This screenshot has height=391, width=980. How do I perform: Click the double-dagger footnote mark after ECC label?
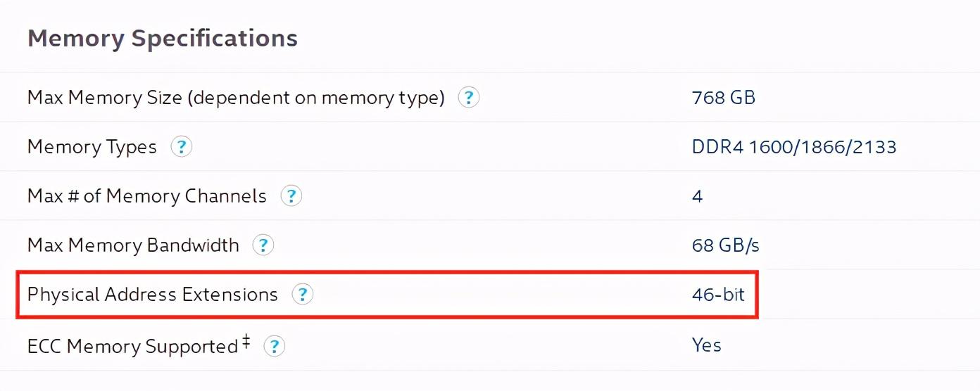pyautogui.click(x=246, y=342)
